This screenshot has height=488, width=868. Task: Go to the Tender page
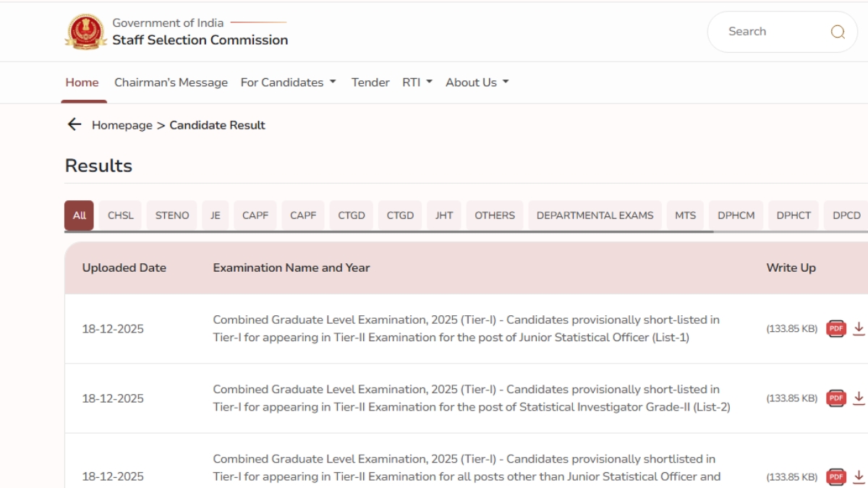[x=370, y=82]
